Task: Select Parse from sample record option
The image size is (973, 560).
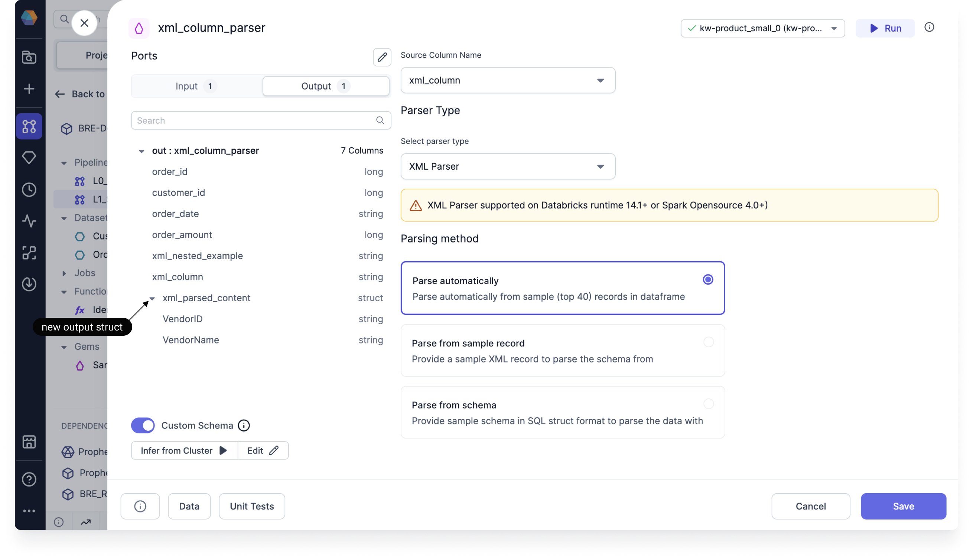Action: pyautogui.click(x=709, y=342)
